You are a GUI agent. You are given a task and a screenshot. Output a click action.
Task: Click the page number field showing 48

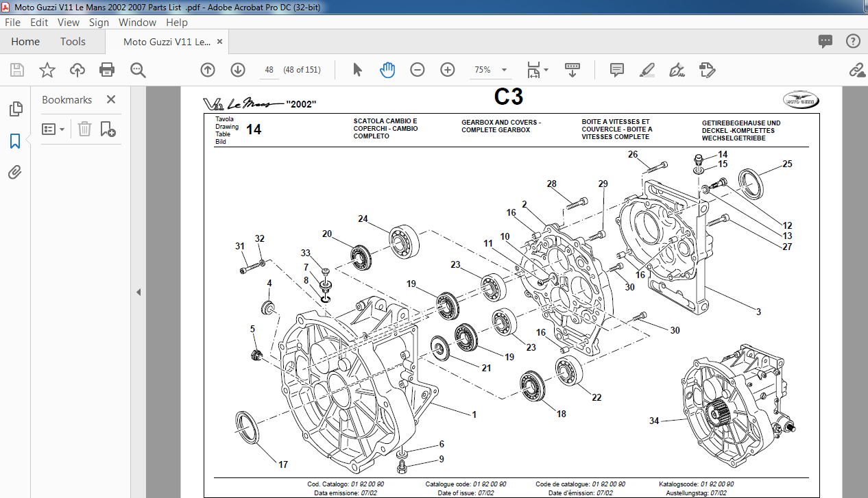click(269, 70)
